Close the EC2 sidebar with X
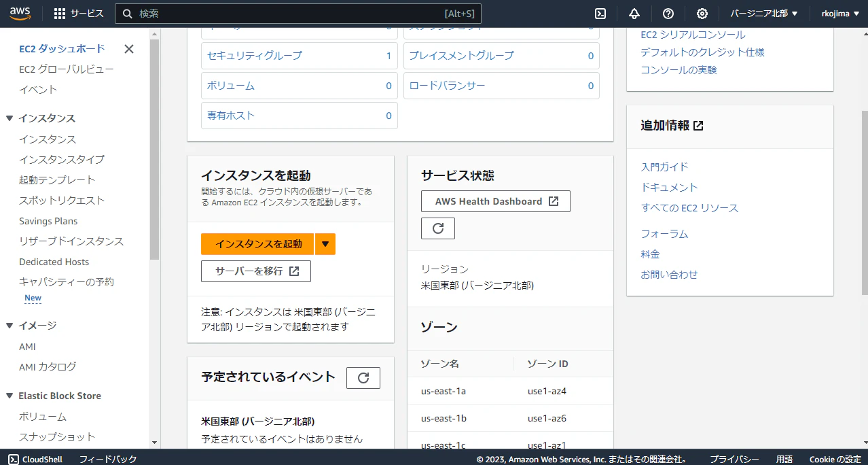The width and height of the screenshot is (868, 465). tap(129, 49)
